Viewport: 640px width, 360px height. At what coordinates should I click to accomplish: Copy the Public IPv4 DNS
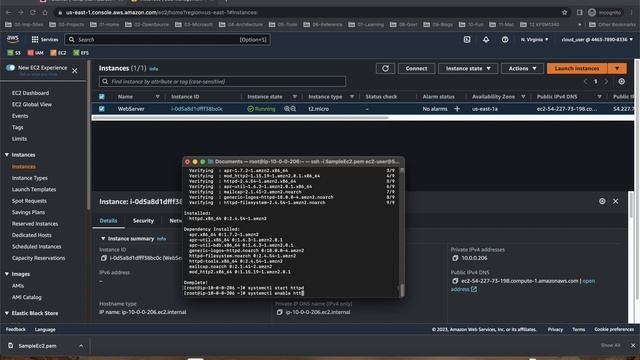pyautogui.click(x=455, y=281)
